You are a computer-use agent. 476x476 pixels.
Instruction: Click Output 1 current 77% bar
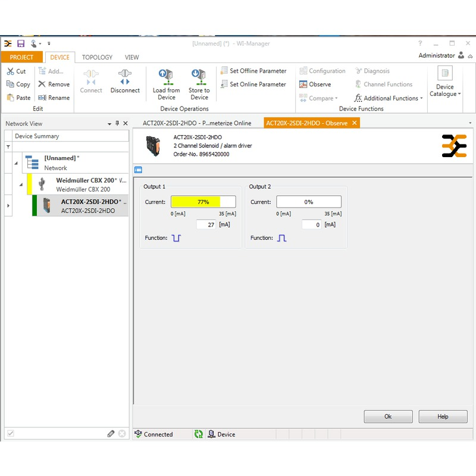(x=203, y=202)
